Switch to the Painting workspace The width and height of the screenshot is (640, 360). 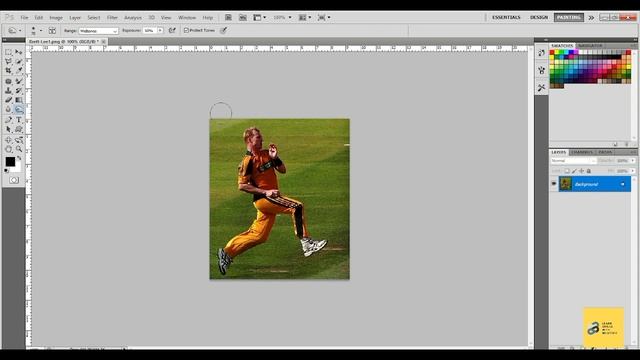click(569, 18)
